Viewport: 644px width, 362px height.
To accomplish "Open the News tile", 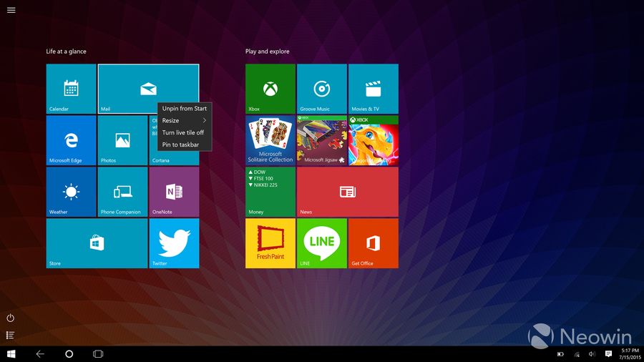I will [x=348, y=192].
